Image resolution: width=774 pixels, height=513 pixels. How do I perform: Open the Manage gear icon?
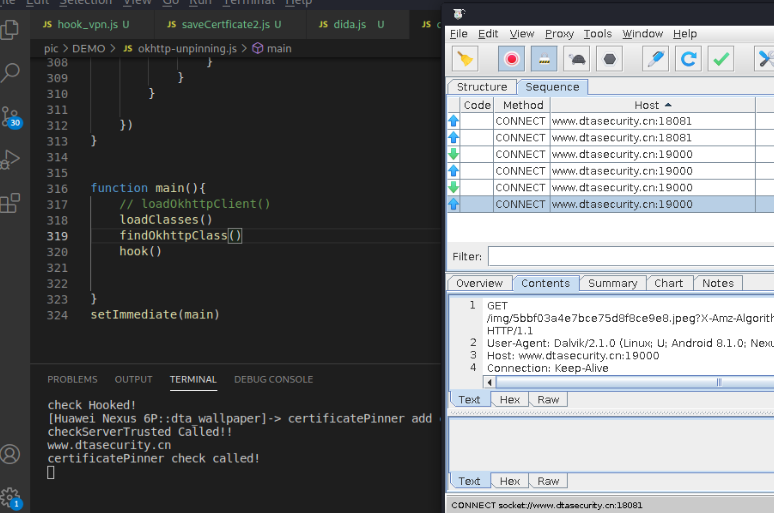tap(10, 498)
